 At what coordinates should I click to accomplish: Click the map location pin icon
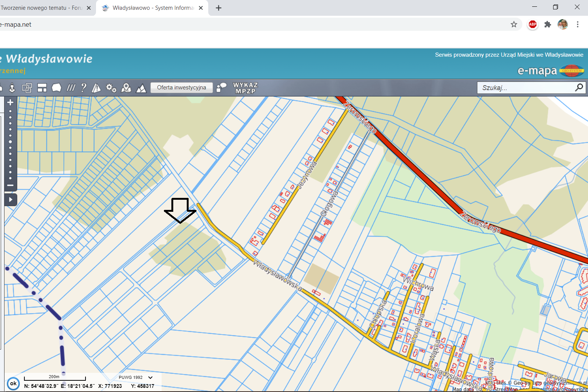[x=126, y=88]
